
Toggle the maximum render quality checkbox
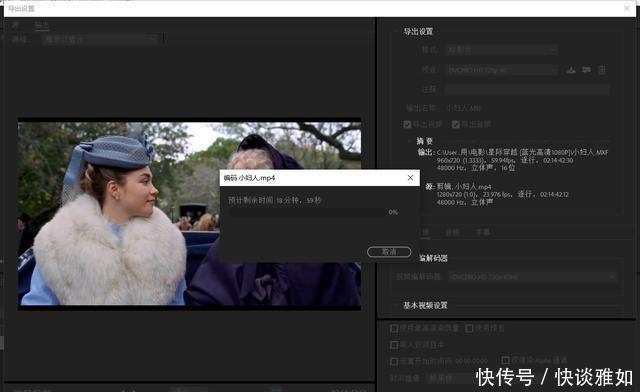(394, 328)
